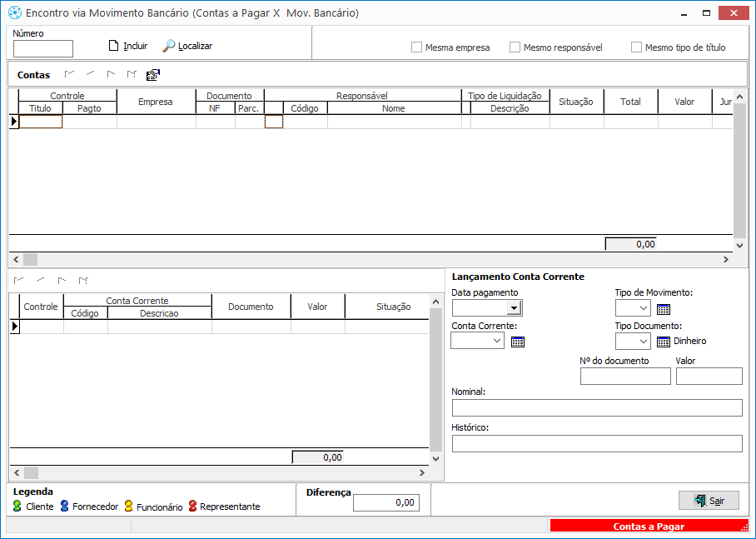The height and width of the screenshot is (539, 756).
Task: Enable the Mesma empresa checkbox
Action: 417,47
